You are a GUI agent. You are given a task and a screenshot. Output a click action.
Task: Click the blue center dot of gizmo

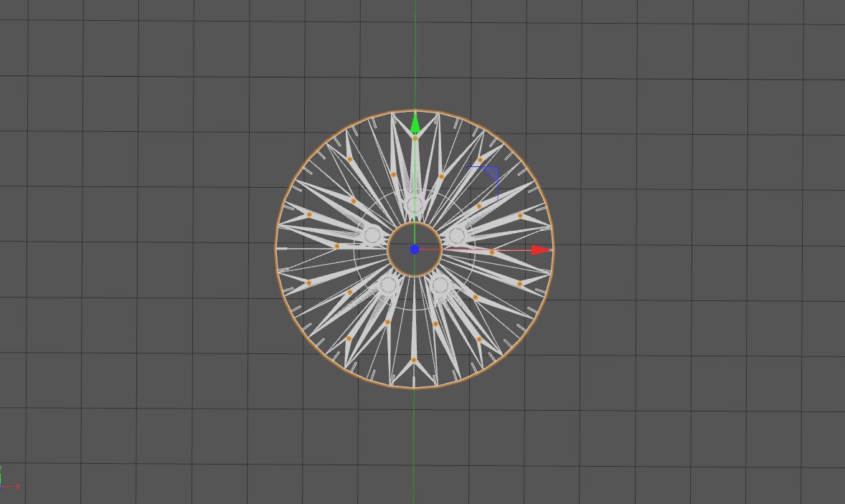(x=415, y=249)
